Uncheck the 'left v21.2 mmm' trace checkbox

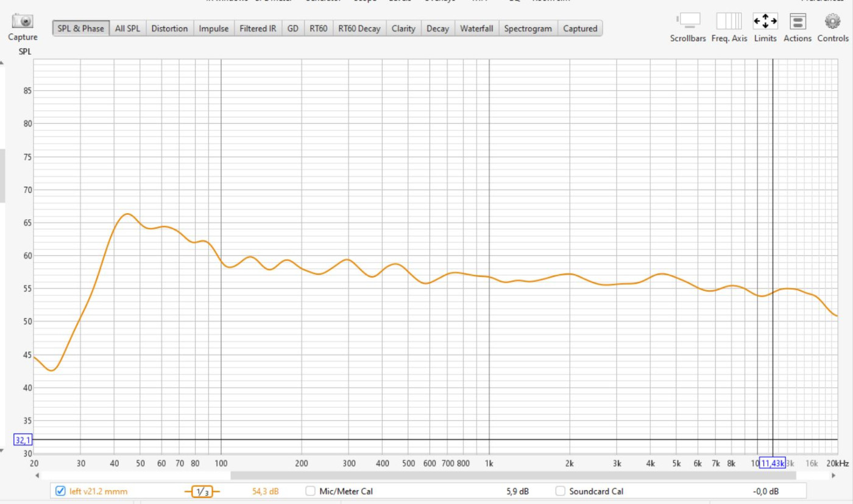click(60, 491)
